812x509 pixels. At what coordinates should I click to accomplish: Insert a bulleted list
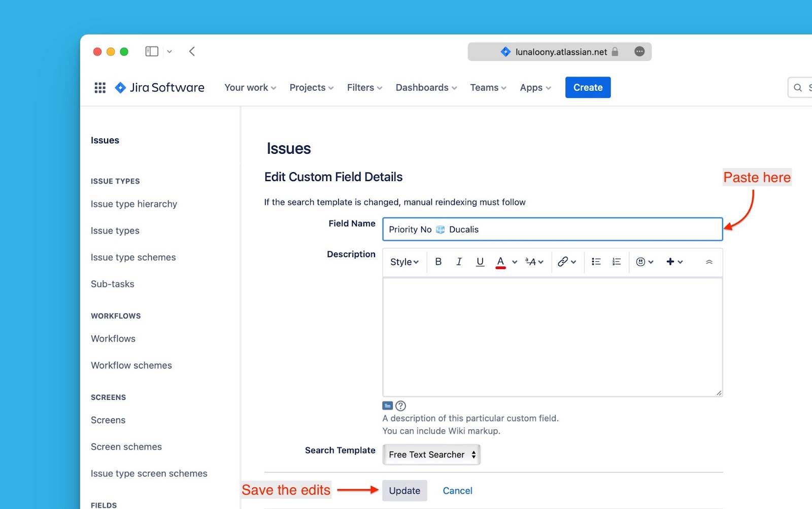click(596, 262)
